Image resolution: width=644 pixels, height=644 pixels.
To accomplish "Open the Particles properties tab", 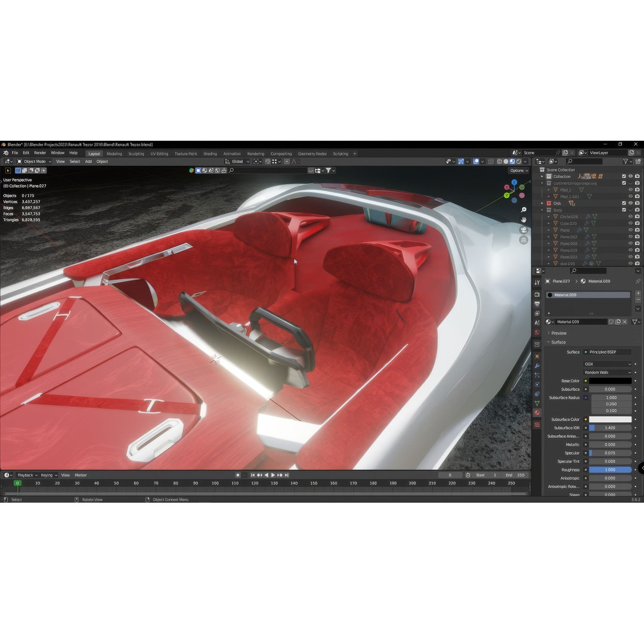I will [x=537, y=375].
